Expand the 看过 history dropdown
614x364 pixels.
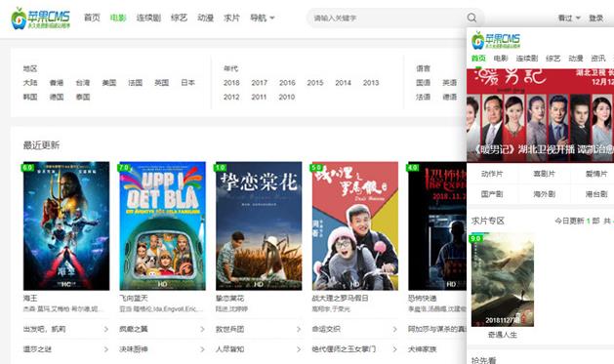point(569,18)
